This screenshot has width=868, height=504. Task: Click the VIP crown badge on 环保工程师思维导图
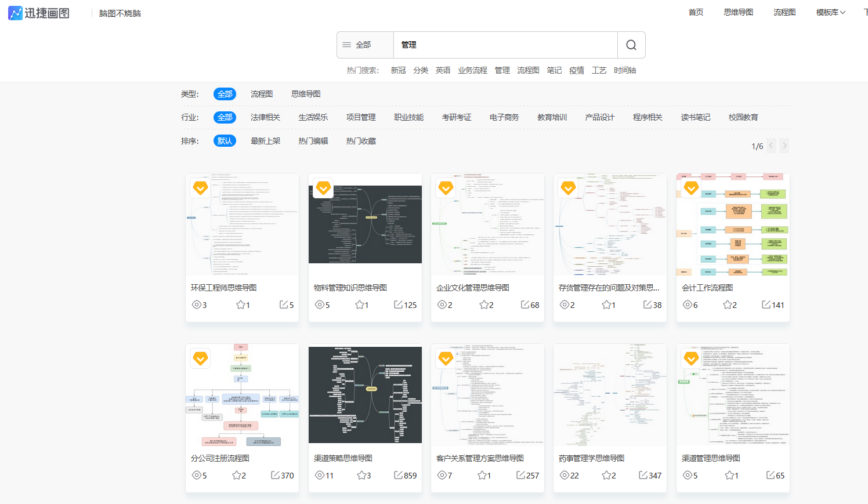pos(200,188)
